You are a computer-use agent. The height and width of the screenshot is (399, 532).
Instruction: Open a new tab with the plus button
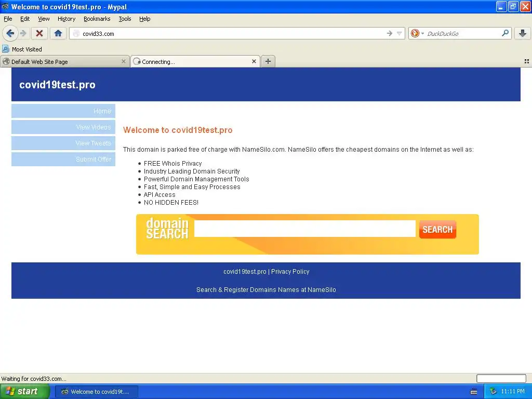(x=268, y=61)
